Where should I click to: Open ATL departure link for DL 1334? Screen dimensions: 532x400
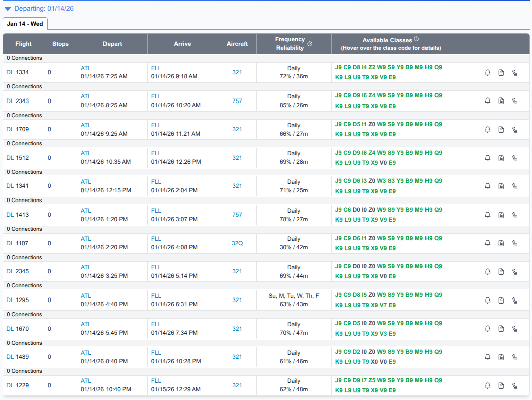85,68
